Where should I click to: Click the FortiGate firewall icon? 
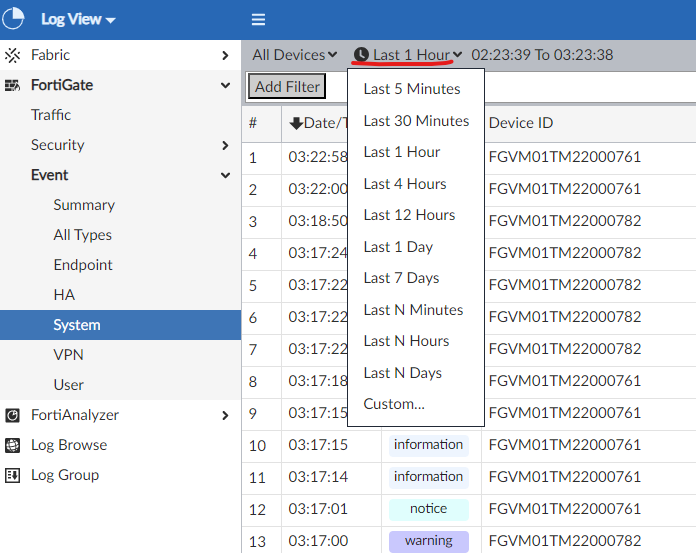12,85
